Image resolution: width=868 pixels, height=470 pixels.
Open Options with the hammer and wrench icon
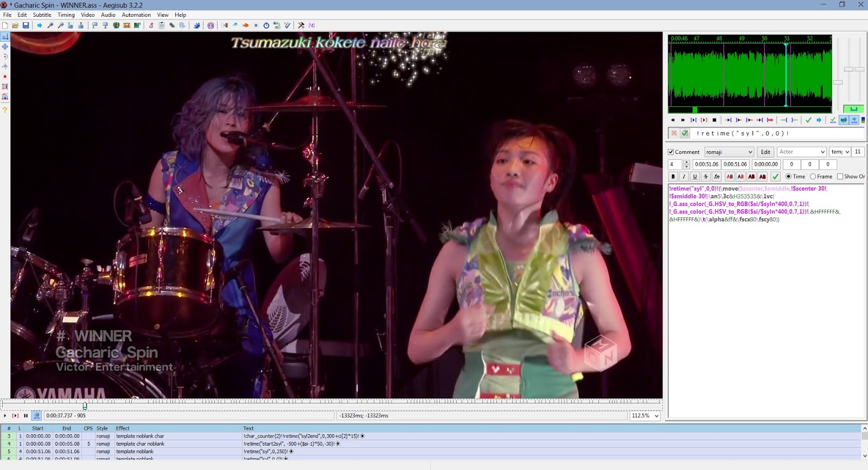301,25
